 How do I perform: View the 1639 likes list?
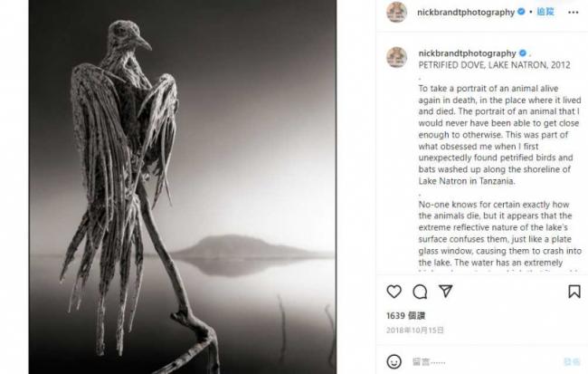406,316
